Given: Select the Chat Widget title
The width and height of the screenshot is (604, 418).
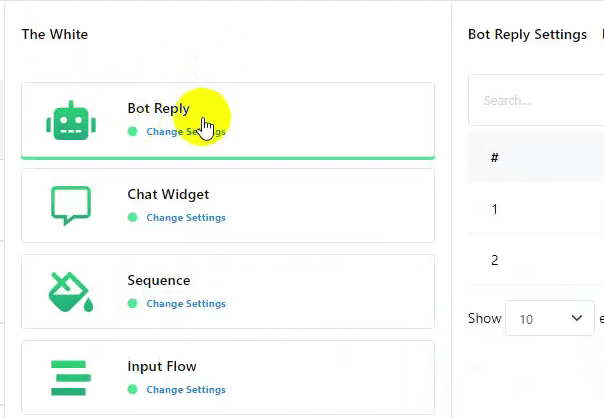Looking at the screenshot, I should tap(168, 195).
